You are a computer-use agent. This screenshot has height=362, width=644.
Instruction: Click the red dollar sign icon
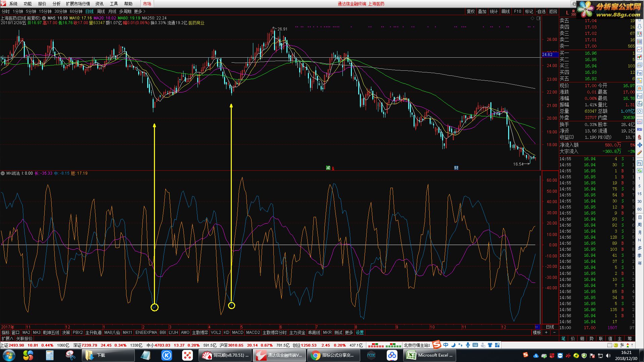point(640,137)
